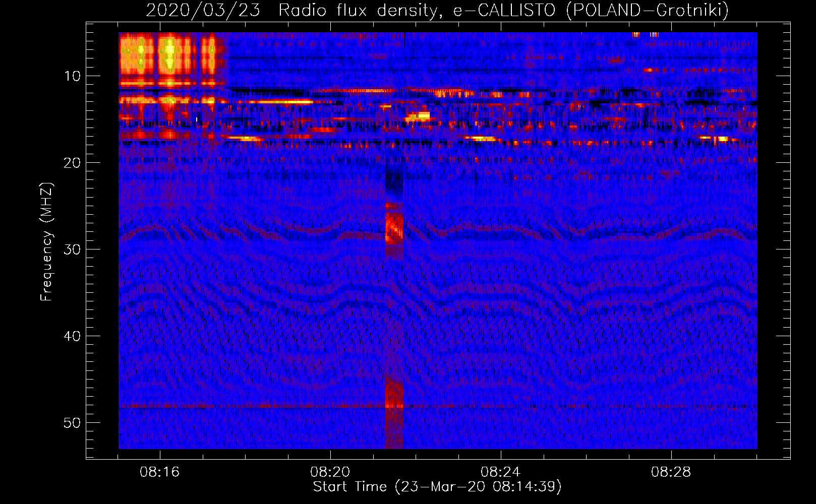This screenshot has width=816, height=504.
Task: Click the 40 frequency tick label
Action: (x=73, y=336)
